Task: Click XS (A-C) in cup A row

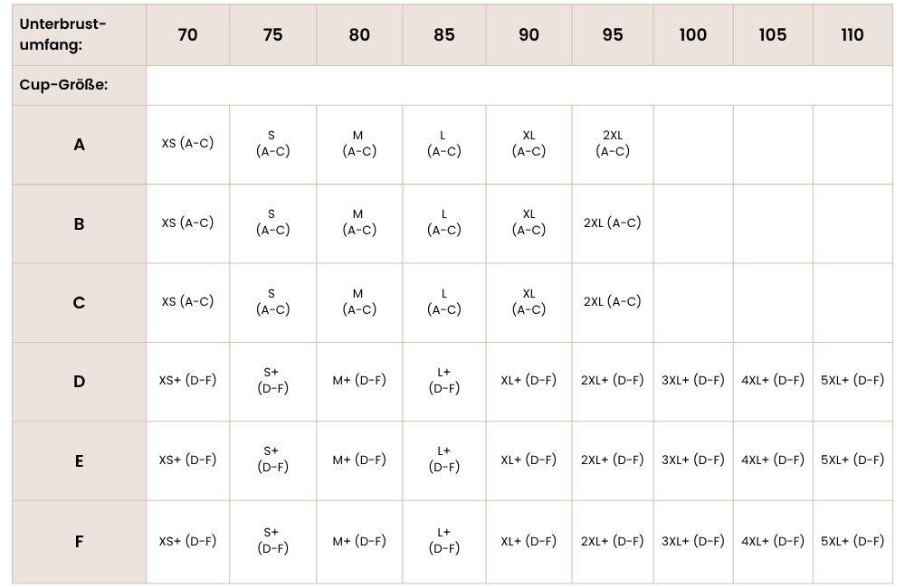Action: click(x=188, y=143)
